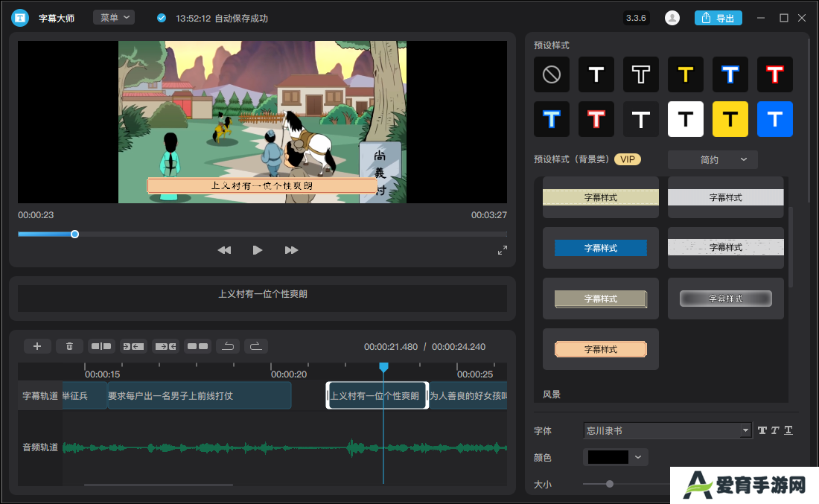
Task: Choose blue T with white outline preset
Action: [730, 74]
